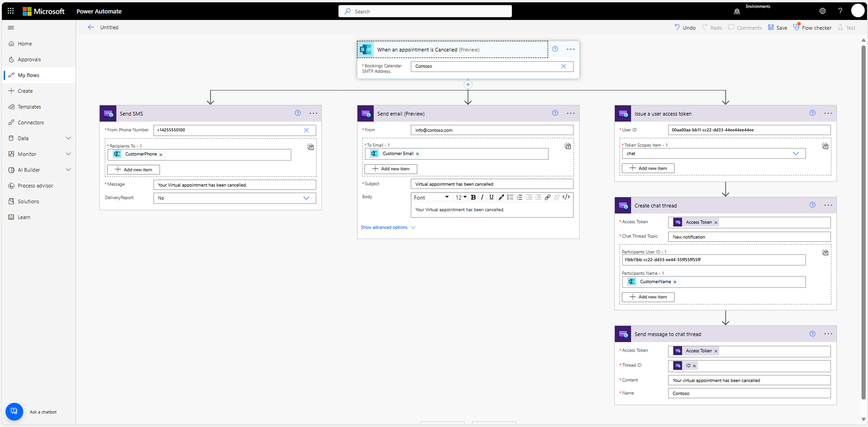Screen dimensions: 868x427
Task: Remove the Customer Email token
Action: (417, 154)
